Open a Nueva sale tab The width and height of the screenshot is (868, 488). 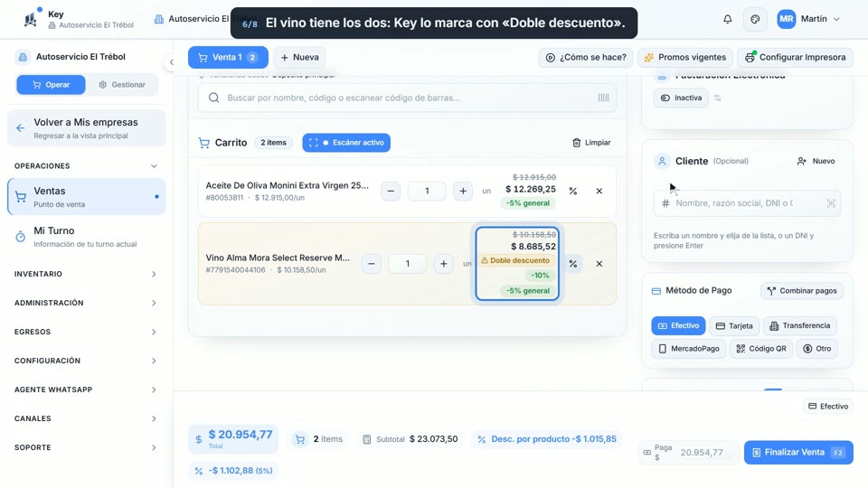[299, 57]
